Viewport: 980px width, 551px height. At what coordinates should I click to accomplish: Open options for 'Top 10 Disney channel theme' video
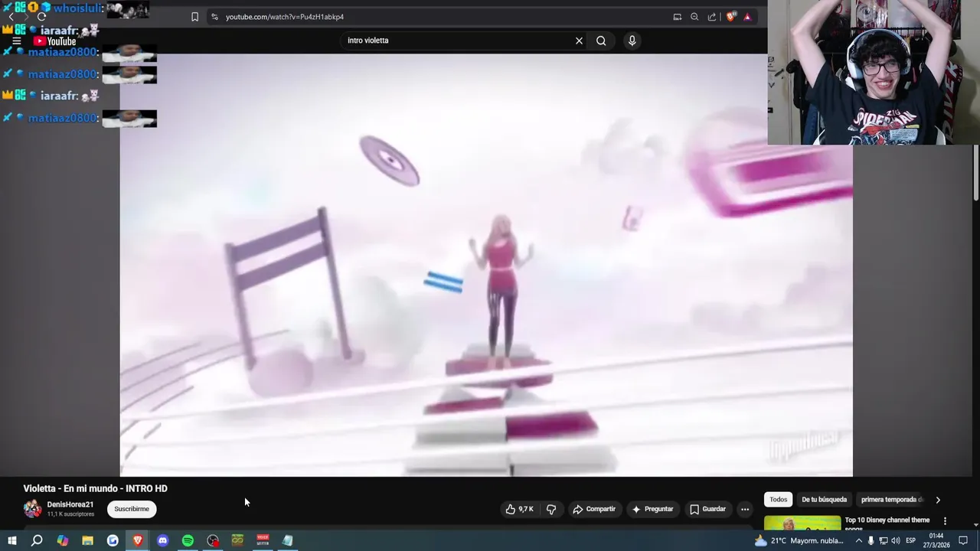coord(945,521)
